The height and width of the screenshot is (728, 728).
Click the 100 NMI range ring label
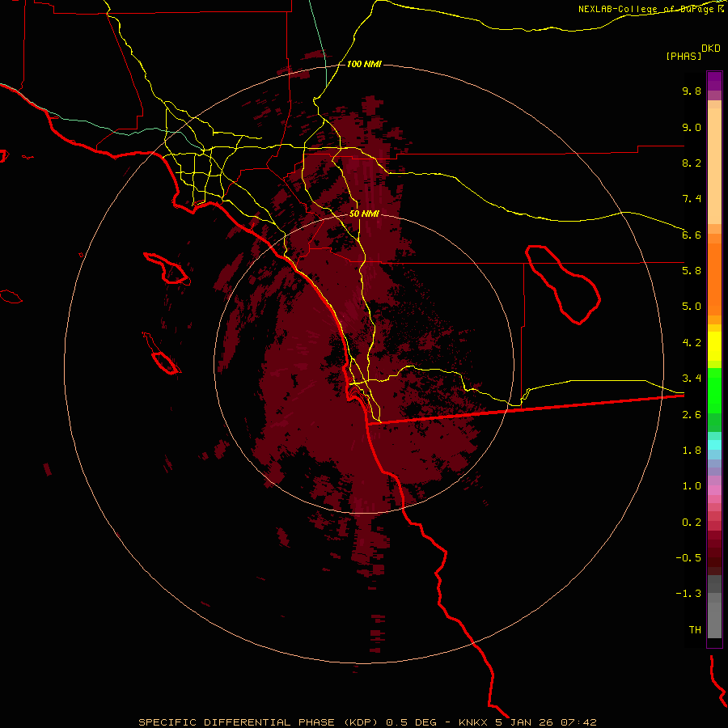point(364,64)
